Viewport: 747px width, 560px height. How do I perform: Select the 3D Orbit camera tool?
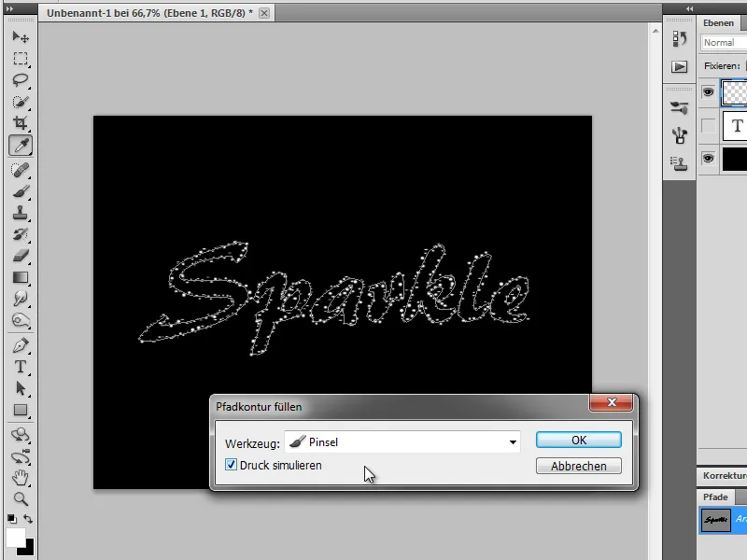pyautogui.click(x=21, y=456)
